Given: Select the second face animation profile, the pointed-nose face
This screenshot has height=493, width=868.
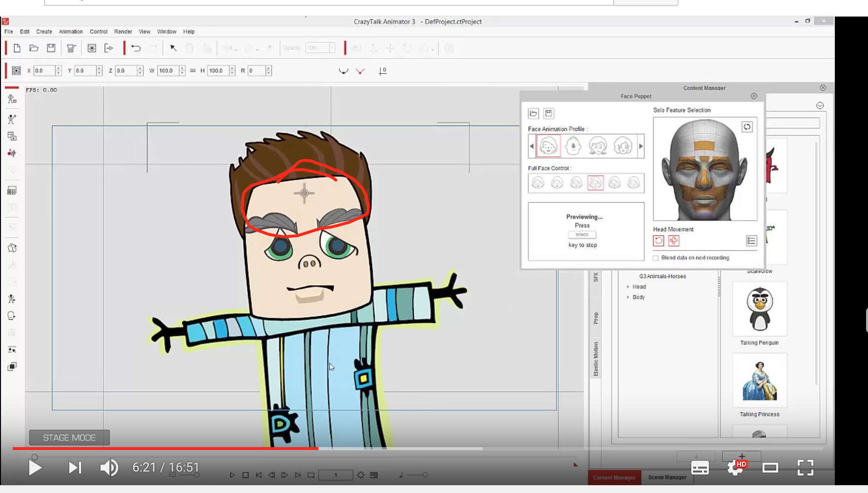Looking at the screenshot, I should 573,146.
